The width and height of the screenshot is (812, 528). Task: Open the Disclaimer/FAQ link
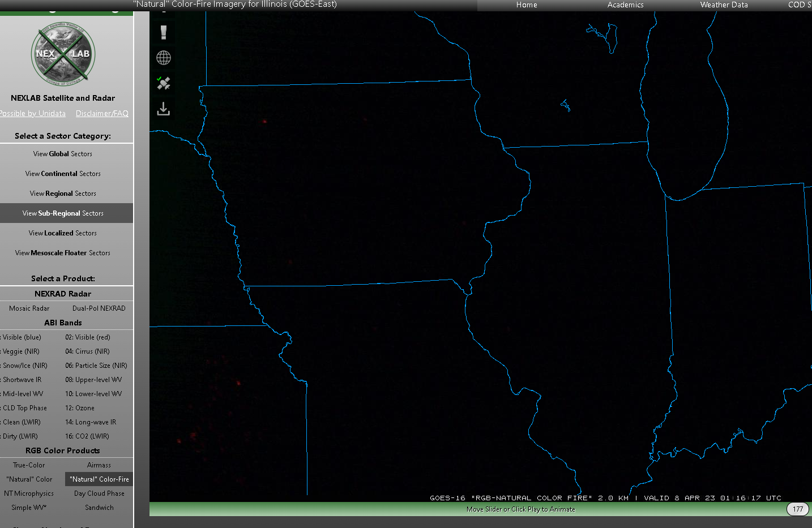tap(102, 113)
